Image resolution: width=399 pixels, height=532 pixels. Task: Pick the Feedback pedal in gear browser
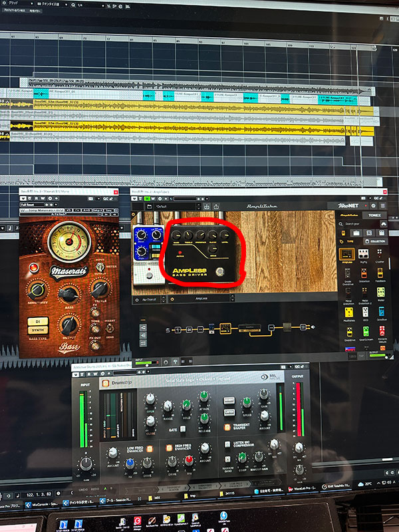coord(380,273)
